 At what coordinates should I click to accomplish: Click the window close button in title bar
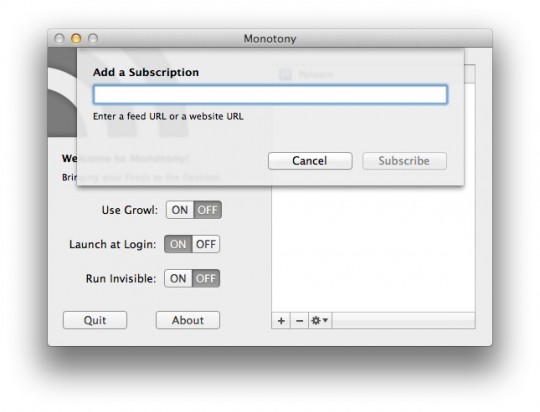[59, 38]
